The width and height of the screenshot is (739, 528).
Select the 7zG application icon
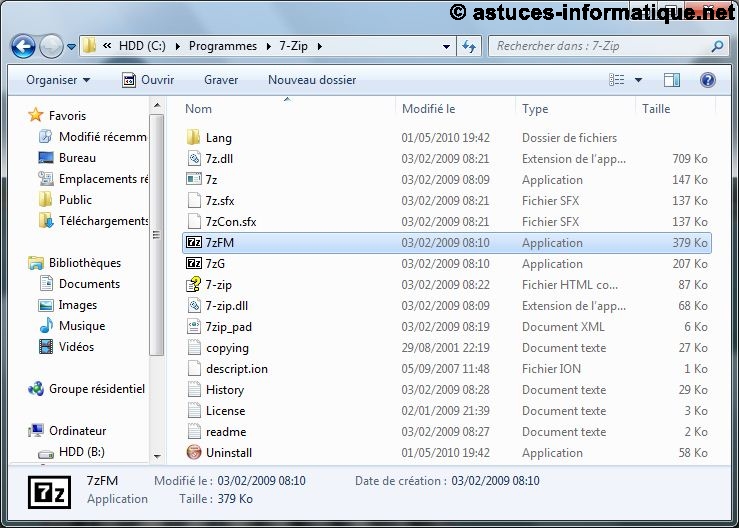pyautogui.click(x=194, y=263)
